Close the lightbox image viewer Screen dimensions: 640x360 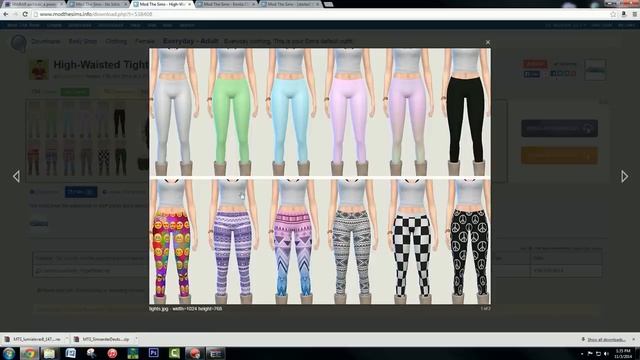click(488, 42)
